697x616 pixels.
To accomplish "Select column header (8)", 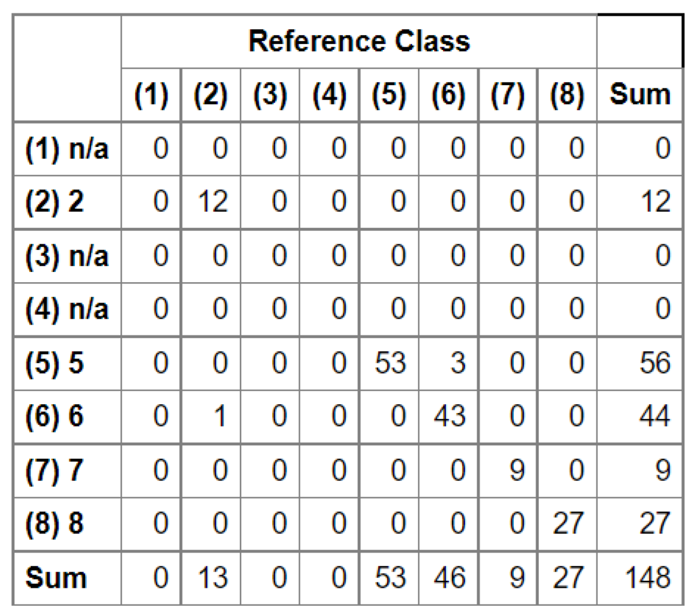I will click(x=567, y=95).
